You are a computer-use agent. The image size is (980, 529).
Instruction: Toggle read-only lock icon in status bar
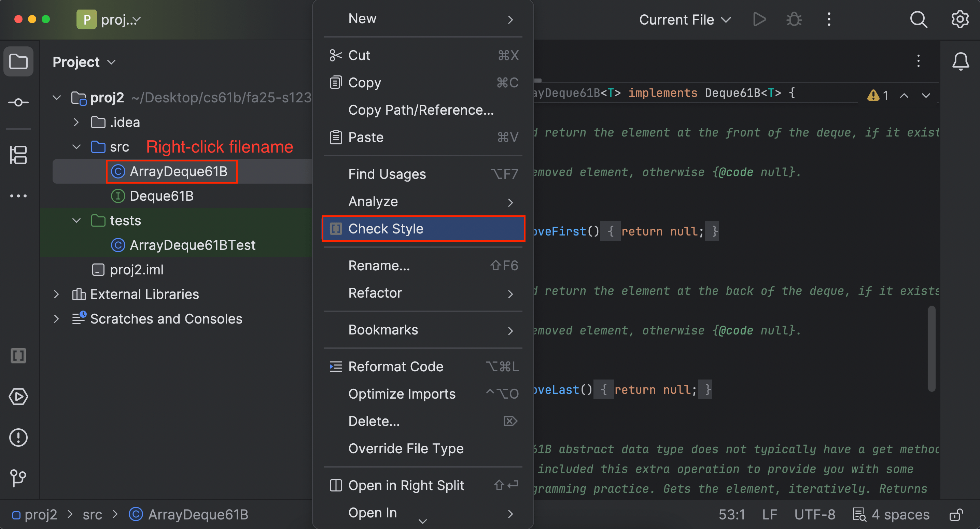click(x=956, y=515)
